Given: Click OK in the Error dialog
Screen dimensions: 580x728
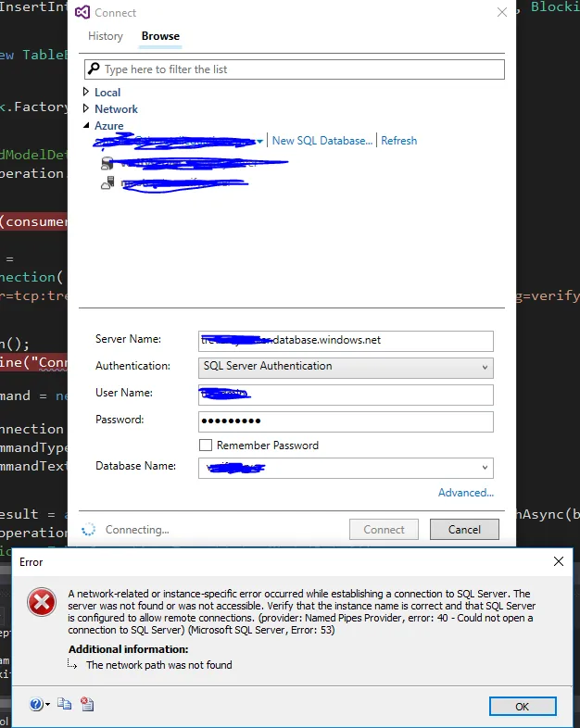Looking at the screenshot, I should pos(523,706).
